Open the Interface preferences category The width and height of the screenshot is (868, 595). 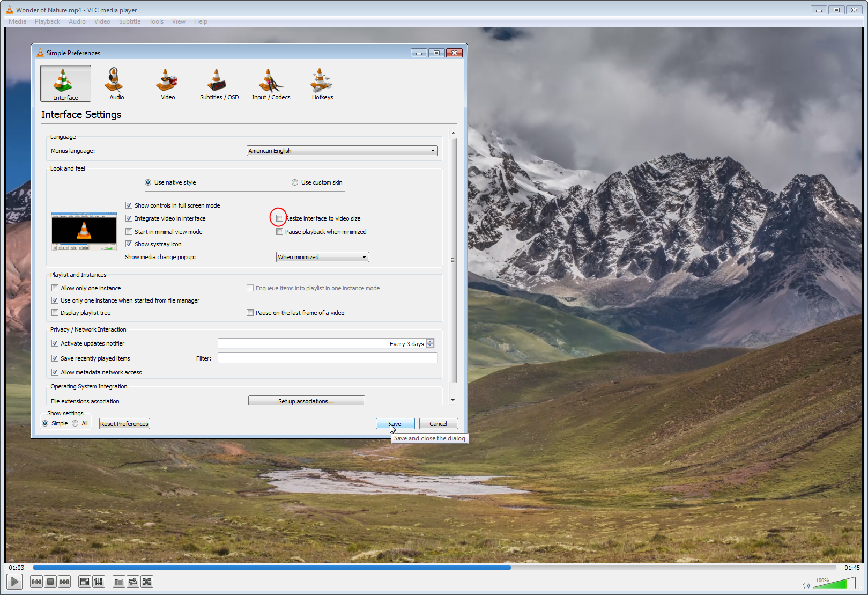(x=65, y=84)
